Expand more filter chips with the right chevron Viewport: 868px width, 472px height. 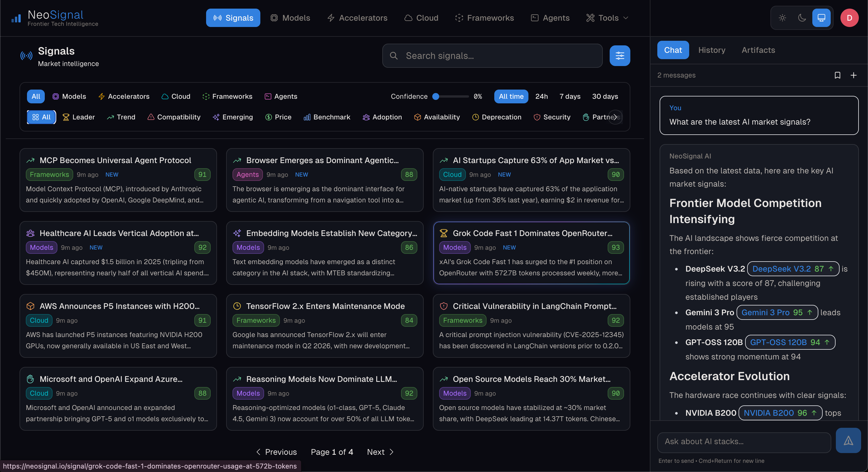click(615, 117)
